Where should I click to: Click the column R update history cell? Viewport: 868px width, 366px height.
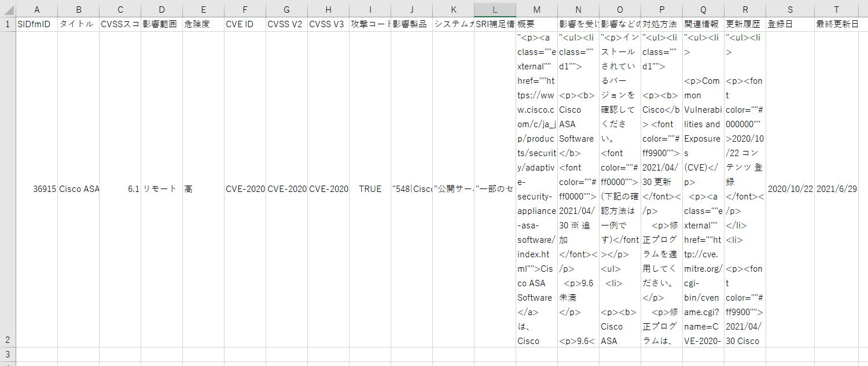745,189
